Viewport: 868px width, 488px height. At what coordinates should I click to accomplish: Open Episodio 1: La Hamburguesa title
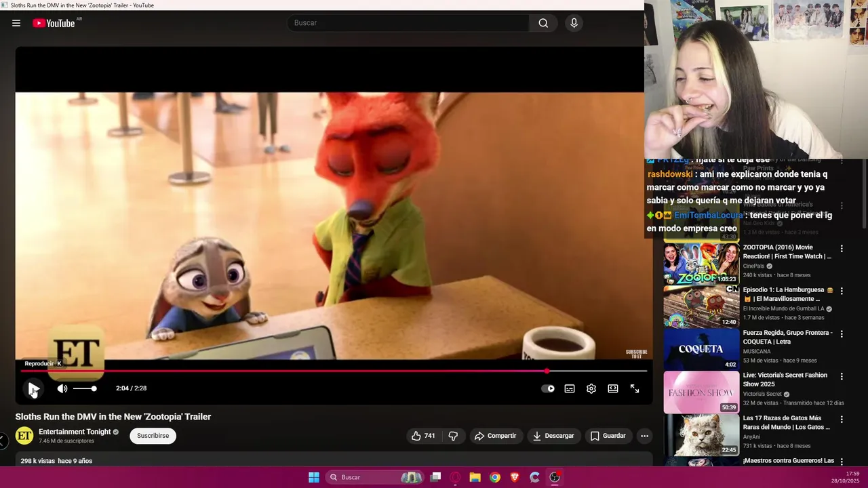click(x=787, y=294)
